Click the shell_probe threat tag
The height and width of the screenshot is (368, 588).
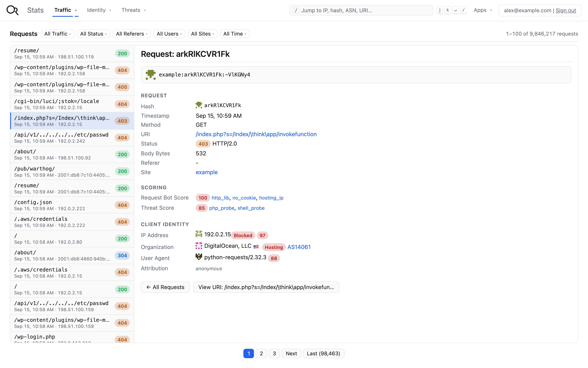(251, 208)
